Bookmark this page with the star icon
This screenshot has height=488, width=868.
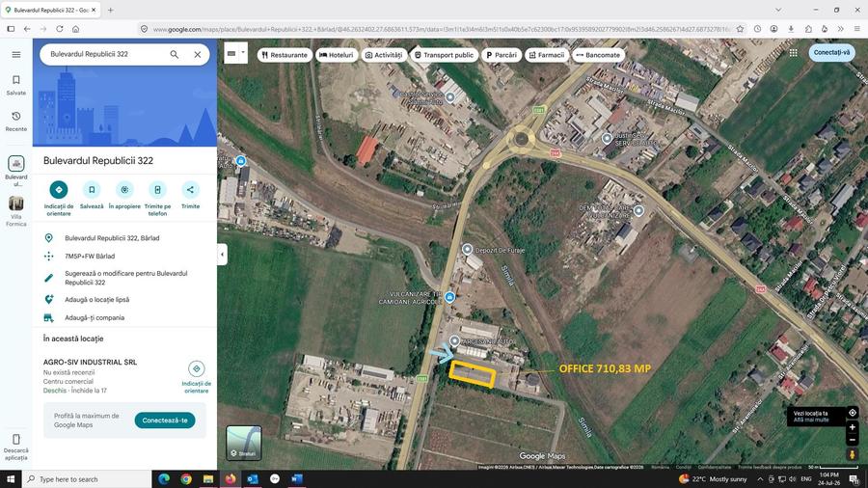tap(740, 29)
